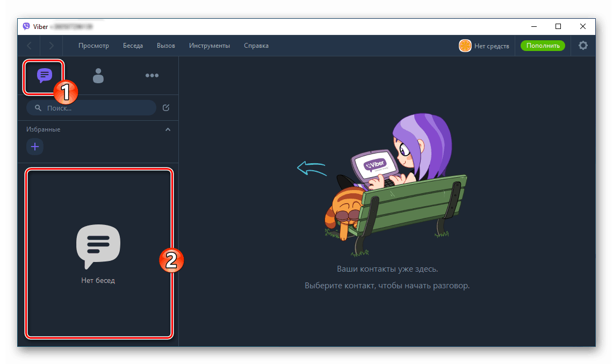
Task: Open the Вызов menu
Action: click(166, 46)
